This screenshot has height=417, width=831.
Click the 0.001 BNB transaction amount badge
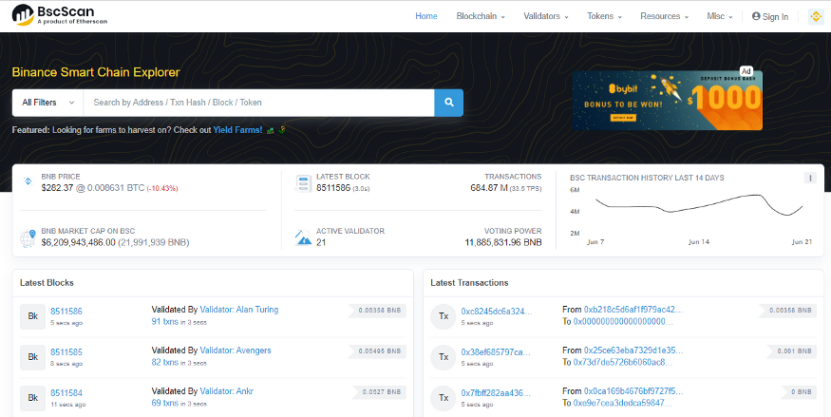(x=793, y=351)
